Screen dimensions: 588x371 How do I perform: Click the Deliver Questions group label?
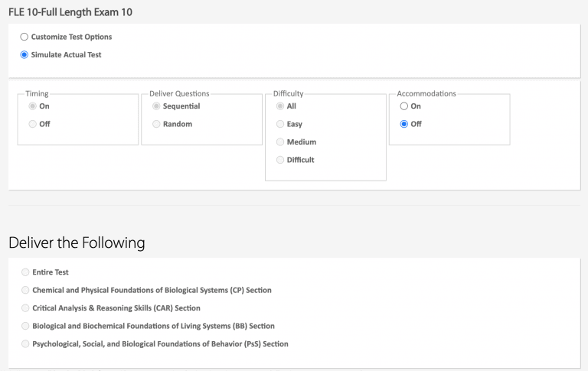[x=179, y=93]
